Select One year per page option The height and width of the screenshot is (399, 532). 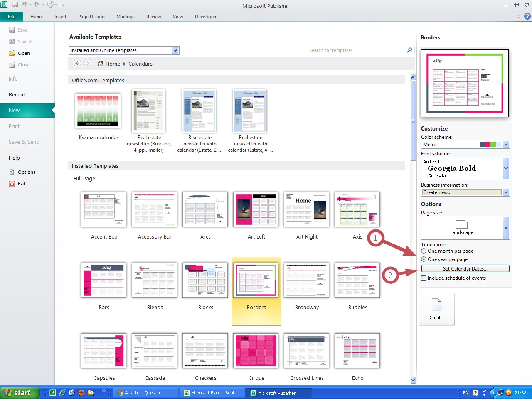tap(424, 259)
